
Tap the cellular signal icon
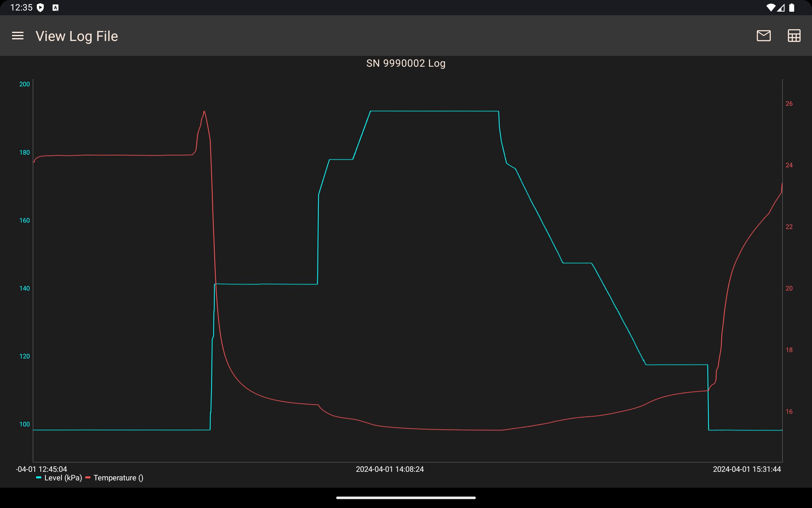tap(781, 7)
